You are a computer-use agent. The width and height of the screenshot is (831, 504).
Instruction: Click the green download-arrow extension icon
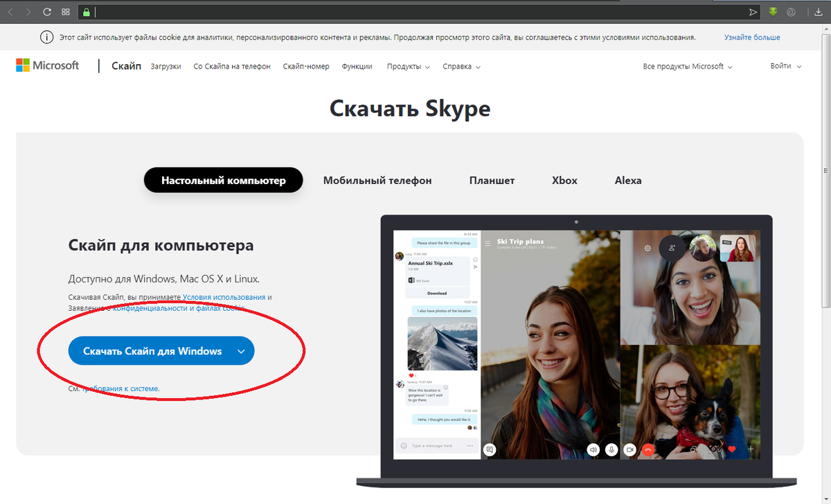773,12
